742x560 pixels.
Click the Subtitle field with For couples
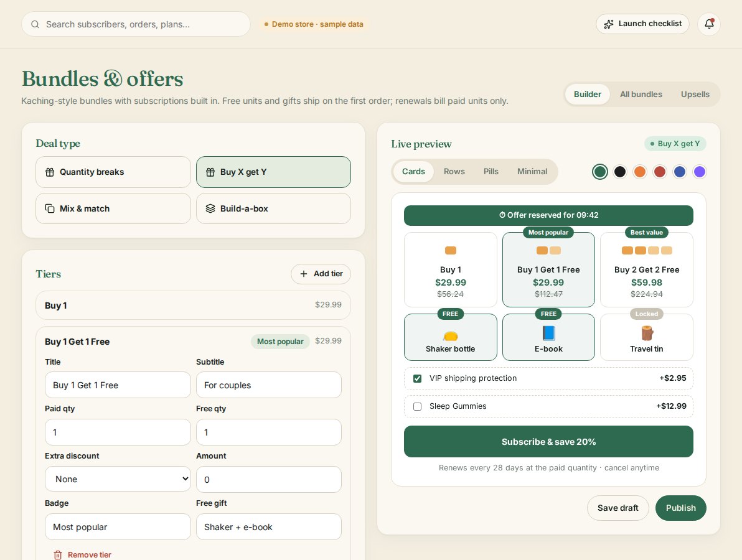[x=269, y=385]
